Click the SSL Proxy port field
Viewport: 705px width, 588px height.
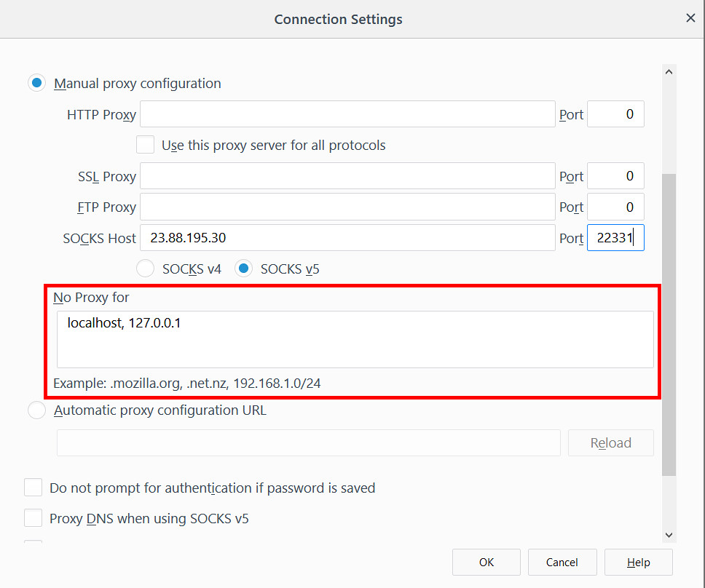pos(615,176)
